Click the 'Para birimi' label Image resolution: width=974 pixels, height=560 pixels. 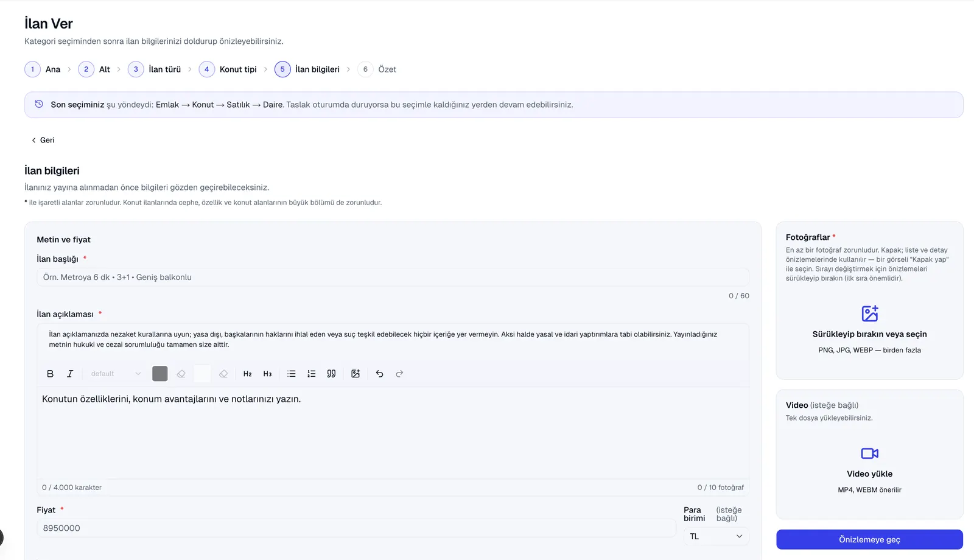point(694,514)
